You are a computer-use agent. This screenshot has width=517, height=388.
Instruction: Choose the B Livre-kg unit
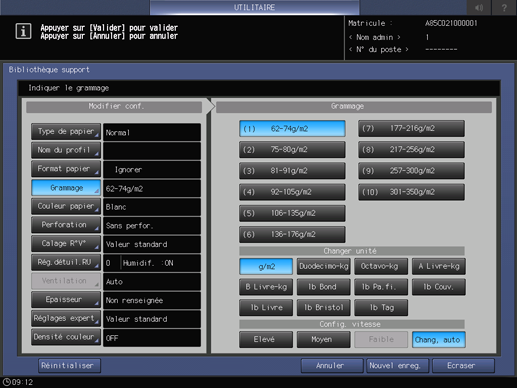point(266,287)
